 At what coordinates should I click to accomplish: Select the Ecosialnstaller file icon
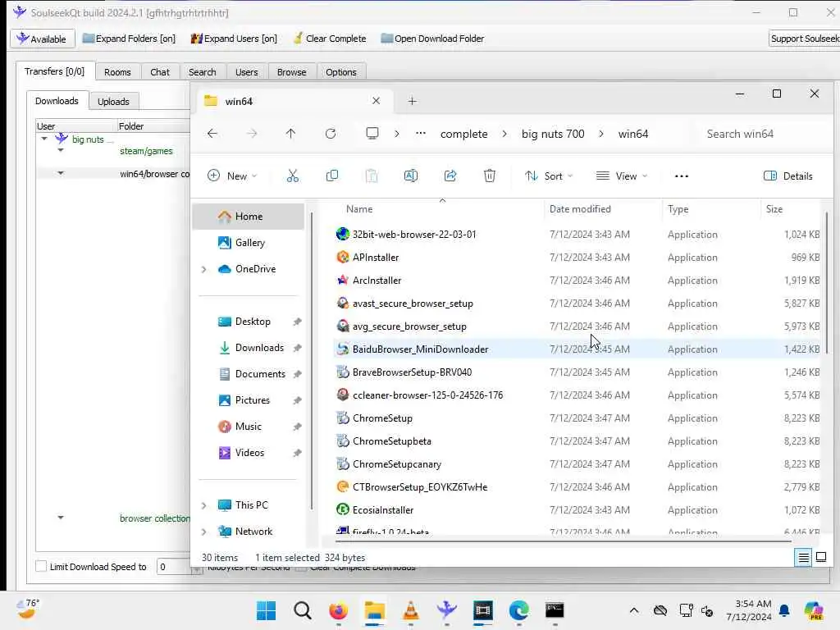[x=342, y=510]
